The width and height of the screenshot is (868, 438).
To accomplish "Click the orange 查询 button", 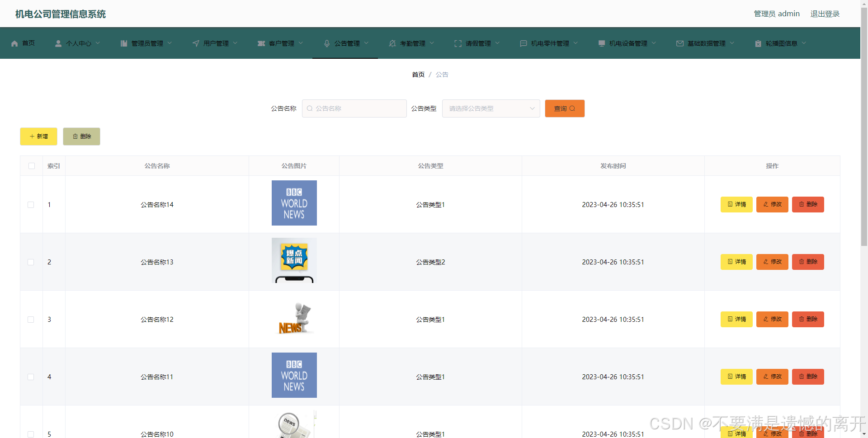I will click(x=565, y=108).
